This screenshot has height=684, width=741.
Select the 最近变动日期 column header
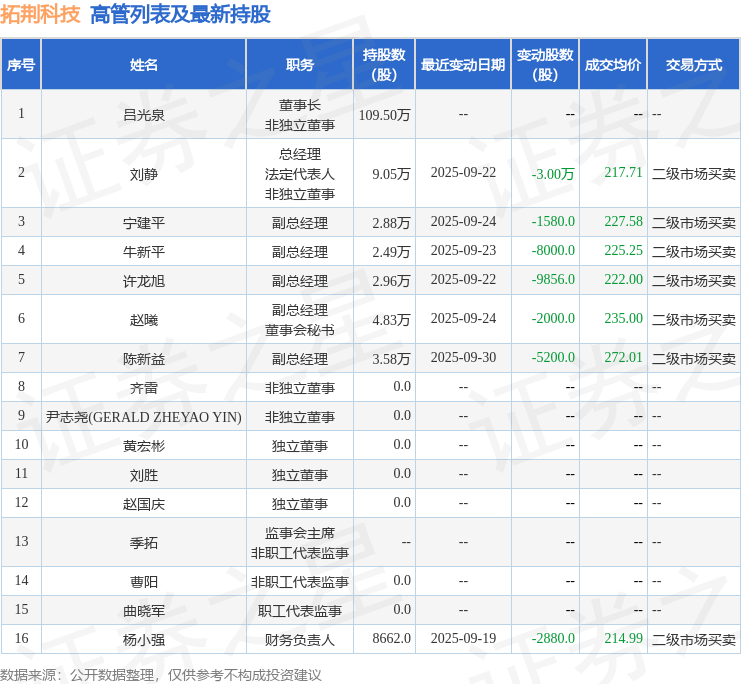[463, 65]
